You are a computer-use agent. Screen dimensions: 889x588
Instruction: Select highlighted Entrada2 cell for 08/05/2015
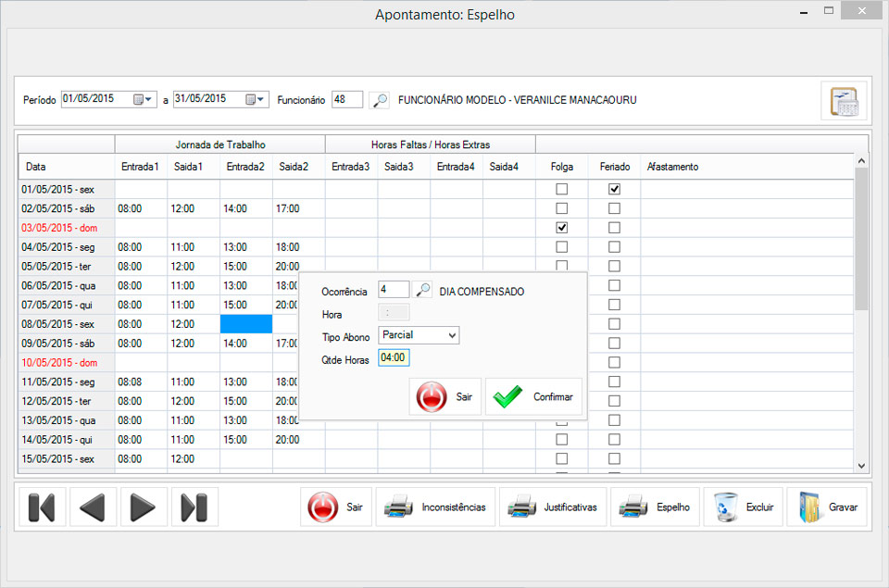point(246,324)
